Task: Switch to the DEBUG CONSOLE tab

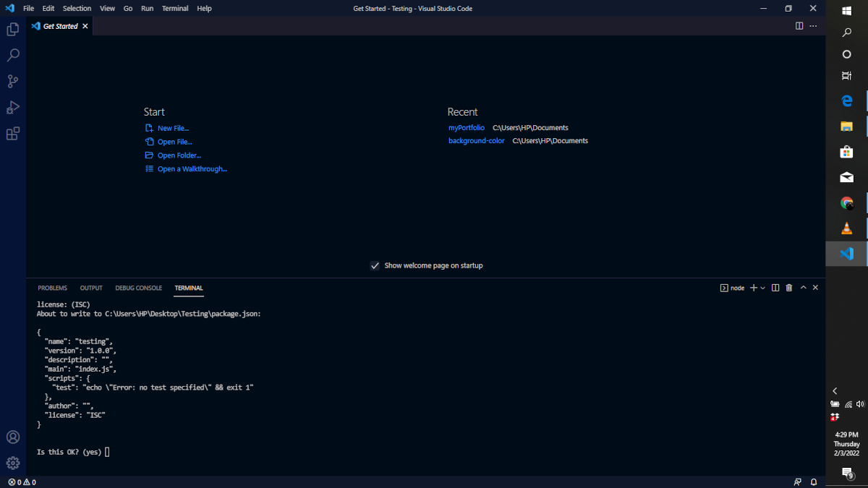Action: pos(138,288)
